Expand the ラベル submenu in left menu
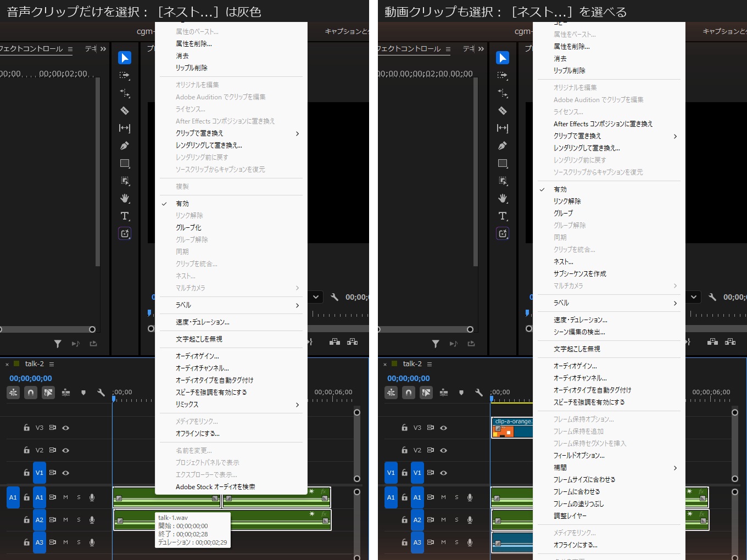This screenshot has height=560, width=747. (x=231, y=305)
